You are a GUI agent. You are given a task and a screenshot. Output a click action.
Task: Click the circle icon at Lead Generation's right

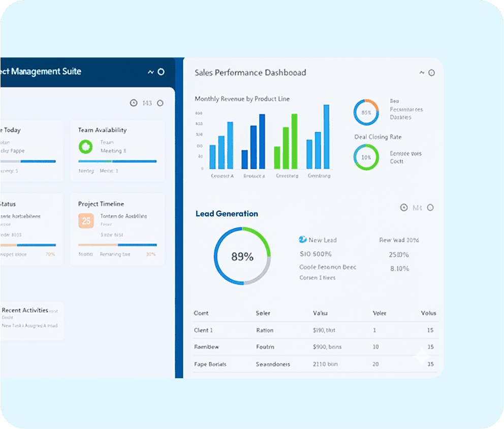430,208
